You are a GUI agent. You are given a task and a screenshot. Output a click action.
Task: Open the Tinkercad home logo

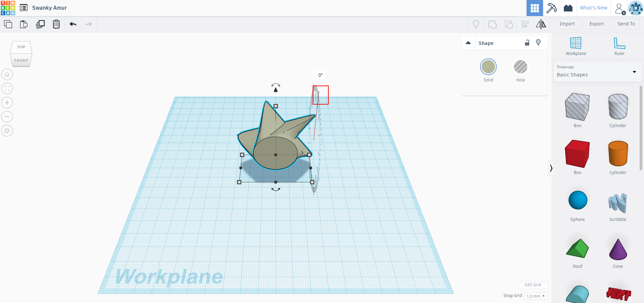click(x=8, y=8)
